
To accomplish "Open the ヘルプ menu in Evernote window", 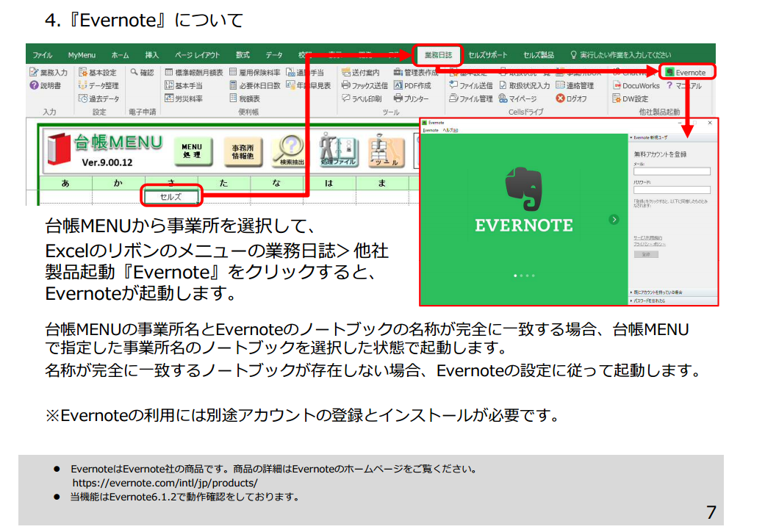I will click(x=450, y=131).
